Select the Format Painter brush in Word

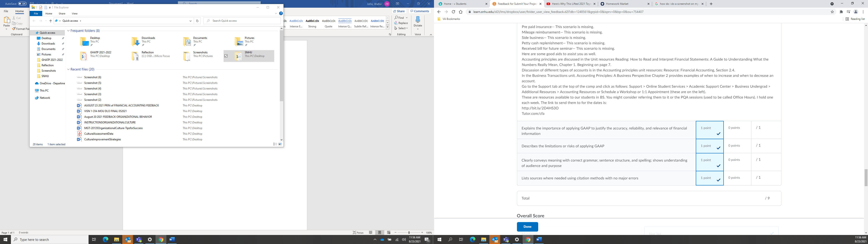click(x=14, y=29)
